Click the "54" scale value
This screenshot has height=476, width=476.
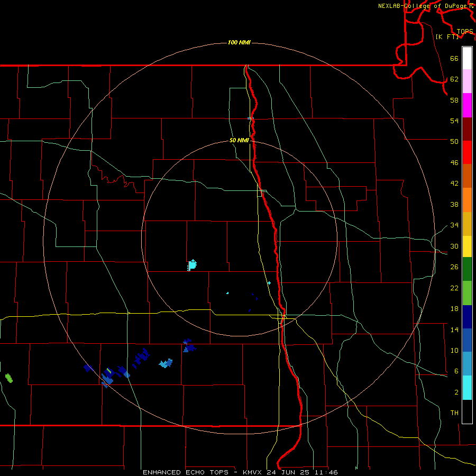click(x=454, y=121)
